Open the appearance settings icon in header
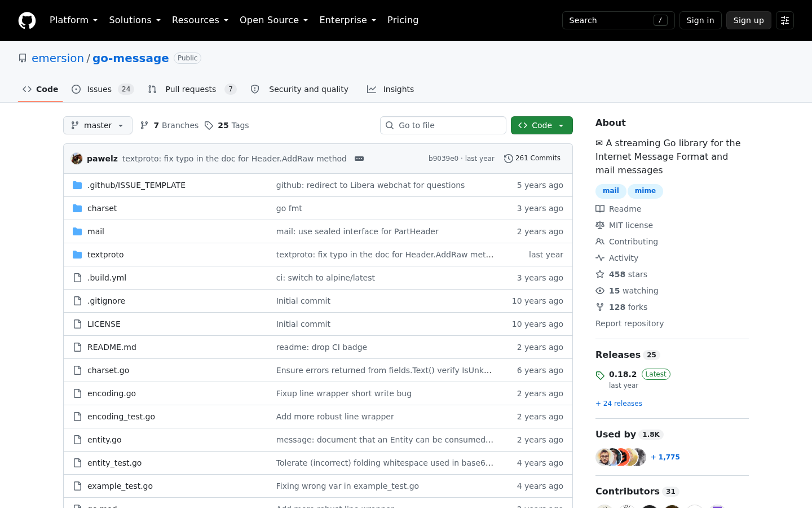 point(785,20)
